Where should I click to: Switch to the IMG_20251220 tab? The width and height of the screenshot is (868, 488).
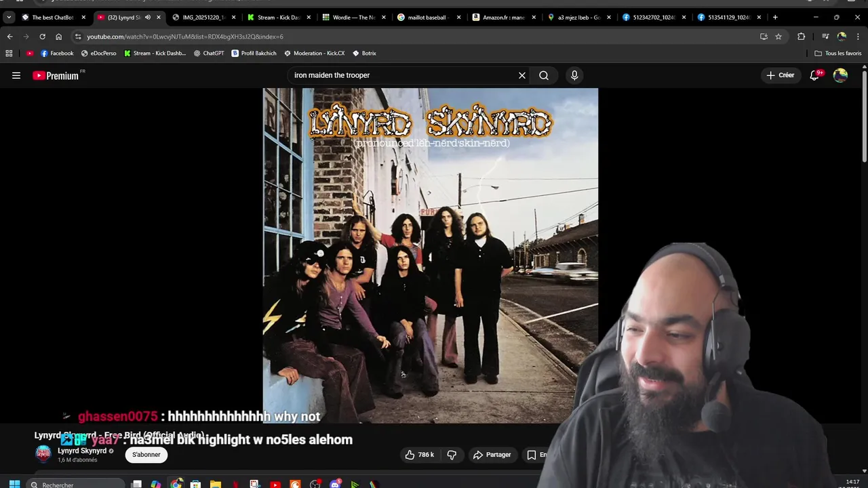(x=203, y=17)
